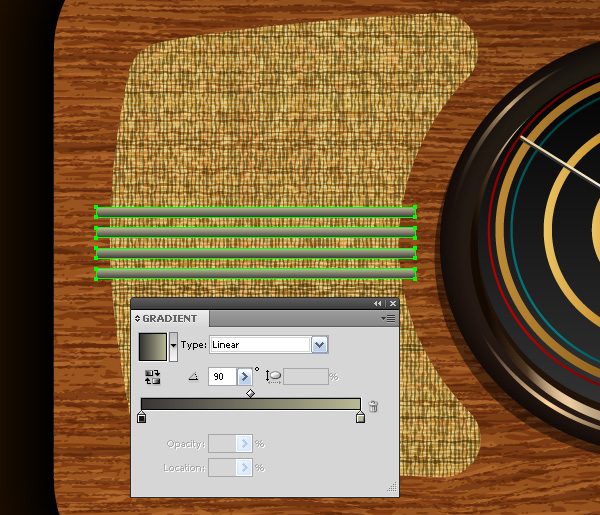600x515 pixels.
Task: Select the gradient midpoint diamond
Action: (250, 393)
